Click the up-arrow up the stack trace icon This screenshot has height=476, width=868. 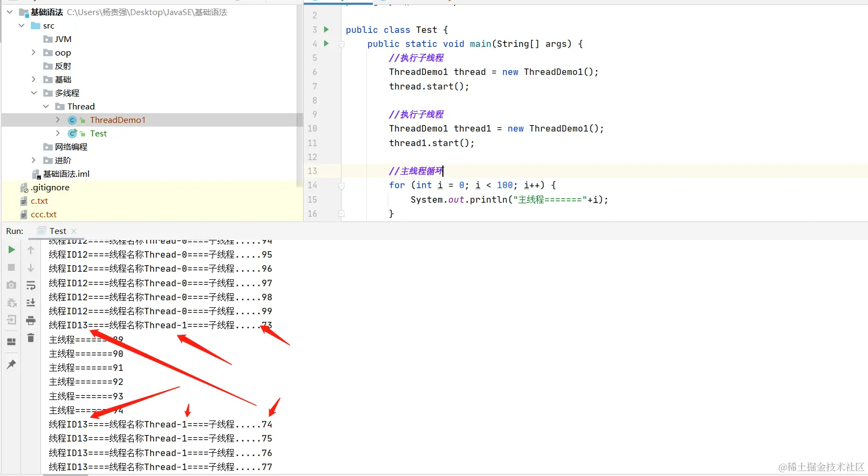[31, 250]
